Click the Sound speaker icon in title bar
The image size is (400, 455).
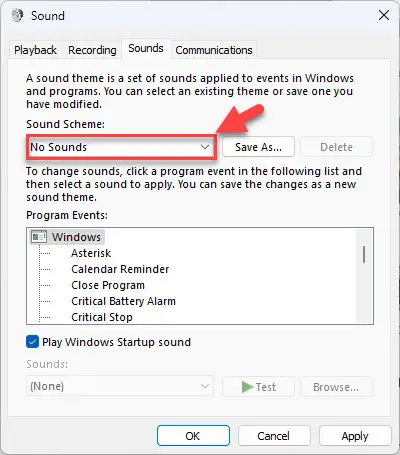click(17, 15)
